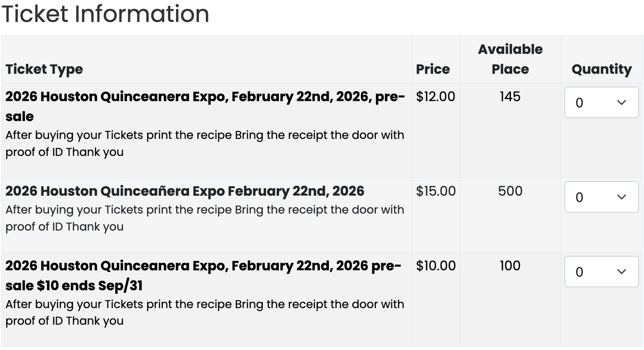Select the $10.00 price cell
This screenshot has width=644, height=350.
coord(436,266)
